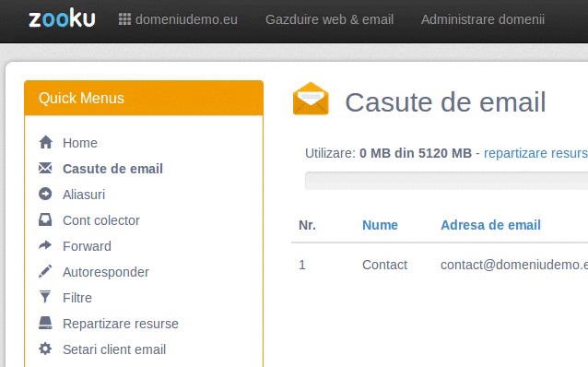The image size is (588, 367).
Task: Select the Aliasuri arrow circle icon
Action: pyautogui.click(x=45, y=194)
